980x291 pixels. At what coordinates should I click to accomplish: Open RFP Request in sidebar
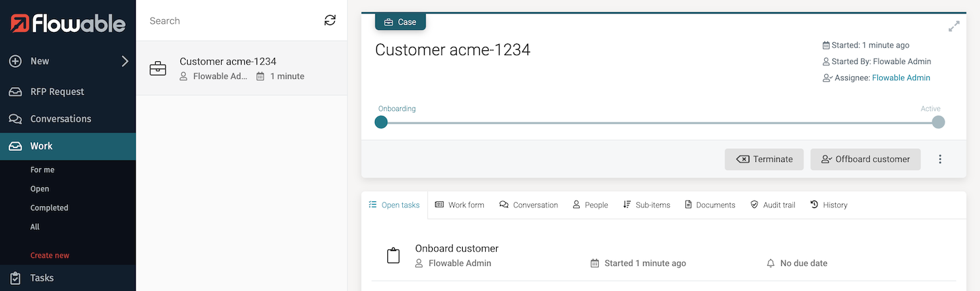pyautogui.click(x=57, y=92)
